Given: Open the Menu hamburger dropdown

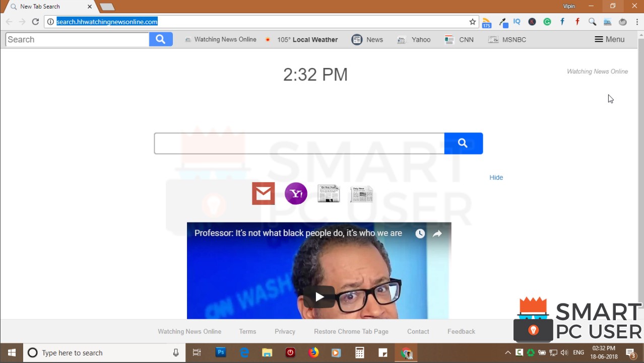Looking at the screenshot, I should pyautogui.click(x=609, y=39).
